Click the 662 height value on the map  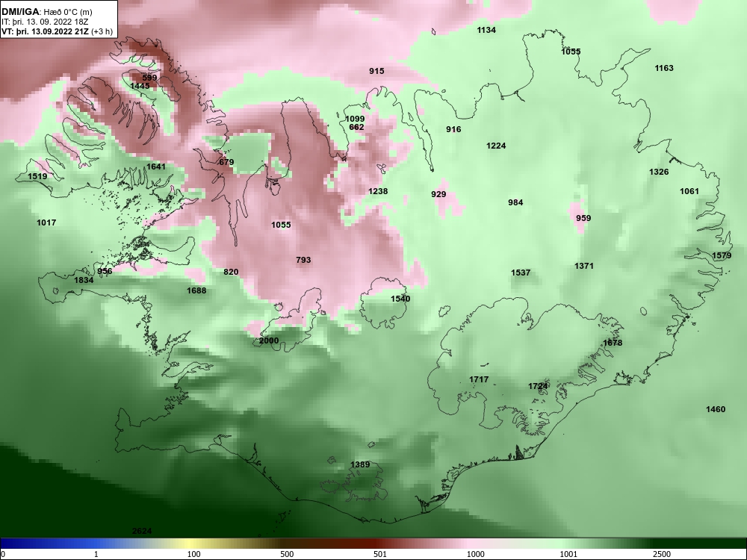click(x=356, y=127)
